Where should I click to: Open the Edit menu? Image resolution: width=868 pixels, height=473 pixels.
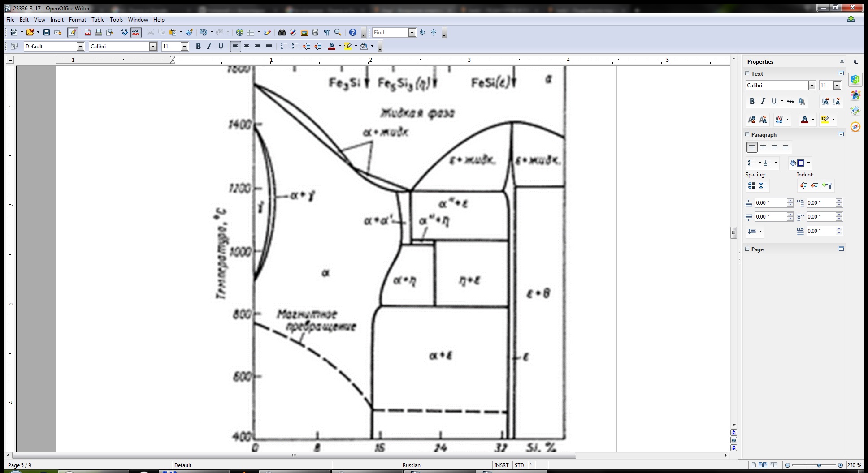pyautogui.click(x=24, y=20)
